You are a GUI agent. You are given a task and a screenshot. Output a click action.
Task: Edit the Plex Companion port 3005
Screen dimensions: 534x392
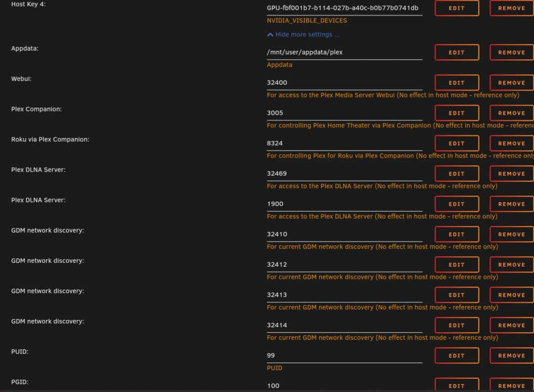(457, 113)
